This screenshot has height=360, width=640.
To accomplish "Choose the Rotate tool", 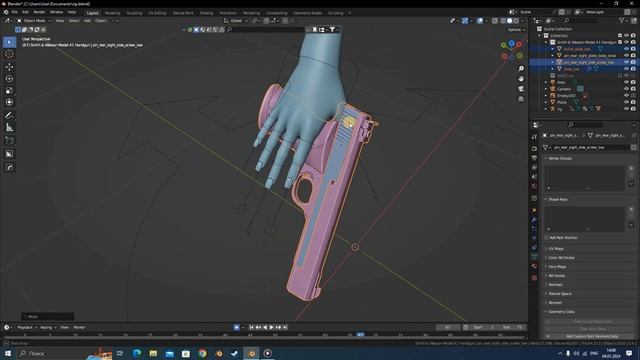I will (9, 78).
